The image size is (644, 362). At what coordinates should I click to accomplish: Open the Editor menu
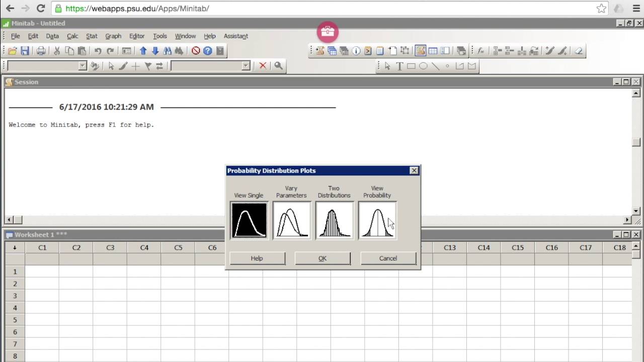pos(137,36)
